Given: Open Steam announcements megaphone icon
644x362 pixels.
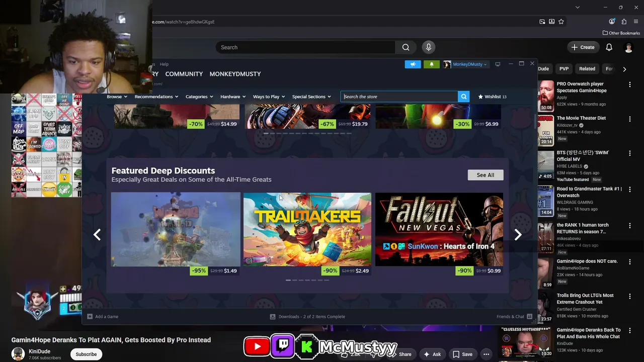Looking at the screenshot, I should 413,64.
